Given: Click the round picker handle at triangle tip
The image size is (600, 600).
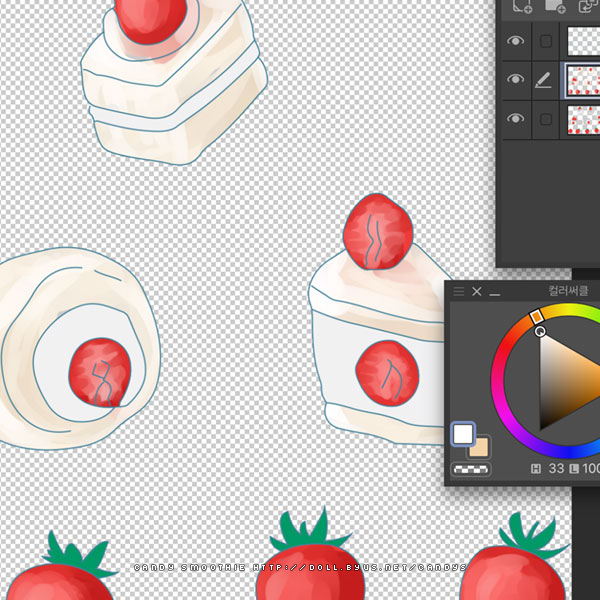Looking at the screenshot, I should 540,331.
